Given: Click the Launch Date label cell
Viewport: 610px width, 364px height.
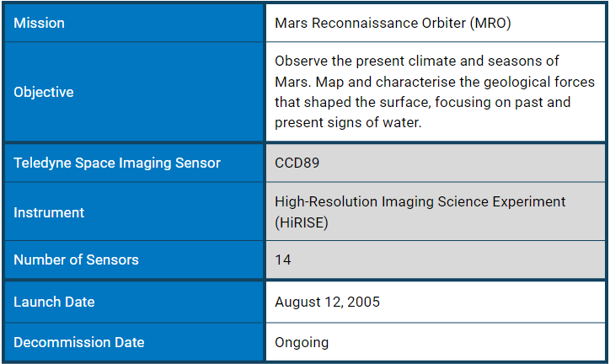Looking at the screenshot, I should (x=134, y=302).
